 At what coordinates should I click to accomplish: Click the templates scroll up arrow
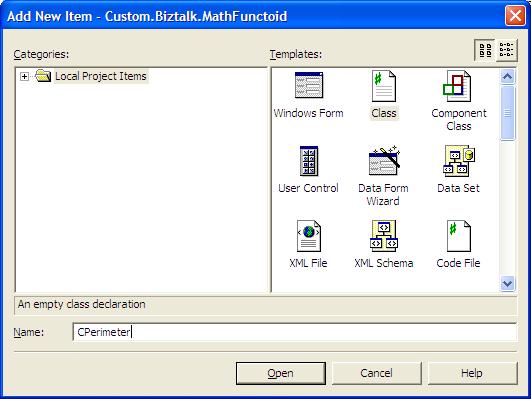[507, 76]
